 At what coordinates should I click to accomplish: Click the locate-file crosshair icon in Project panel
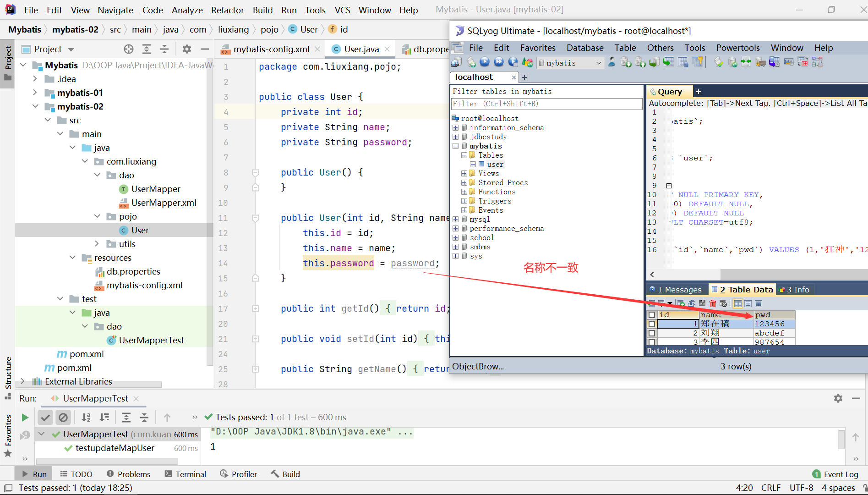click(129, 49)
